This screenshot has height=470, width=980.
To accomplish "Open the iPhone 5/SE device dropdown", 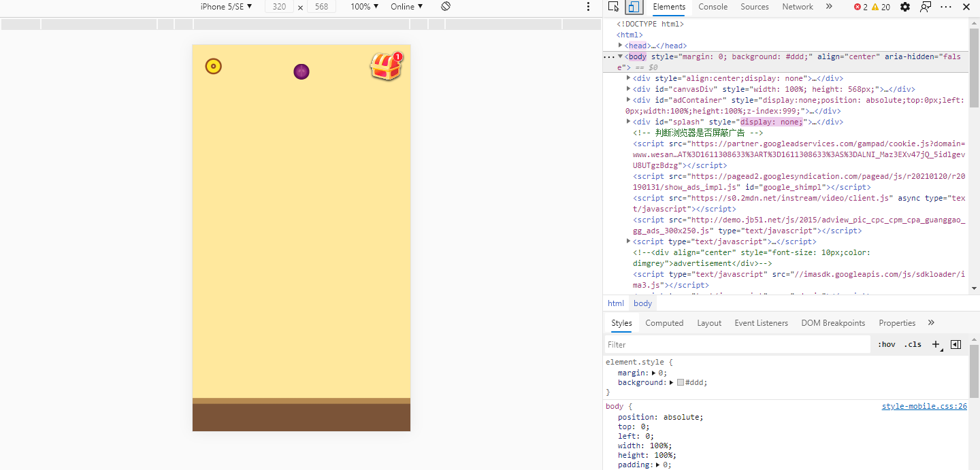I will pyautogui.click(x=226, y=6).
